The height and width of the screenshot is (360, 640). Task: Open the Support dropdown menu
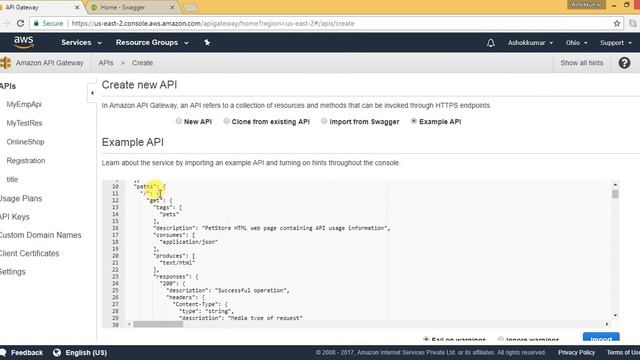[616, 43]
